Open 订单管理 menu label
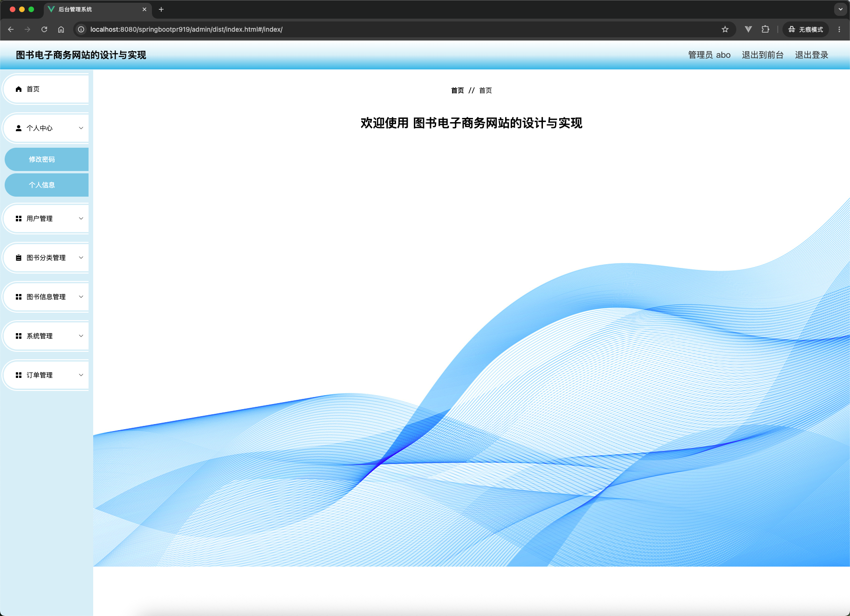This screenshot has width=850, height=616. 40,375
